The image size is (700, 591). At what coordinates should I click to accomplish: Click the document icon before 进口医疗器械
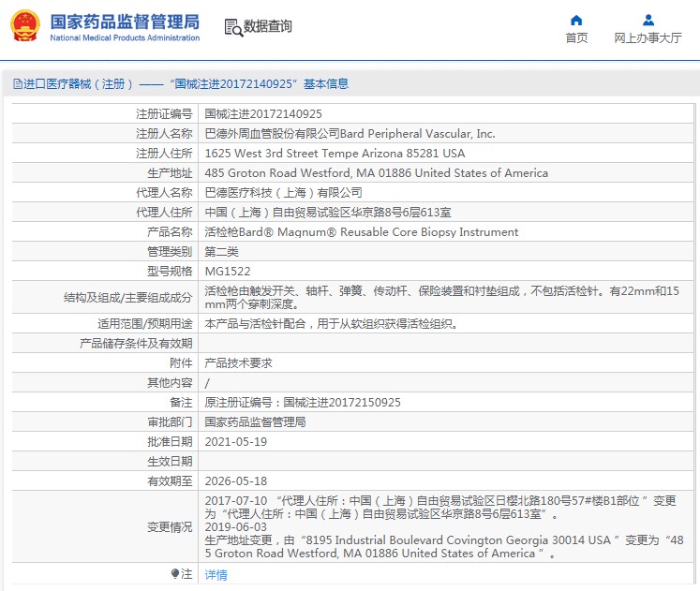point(18,84)
